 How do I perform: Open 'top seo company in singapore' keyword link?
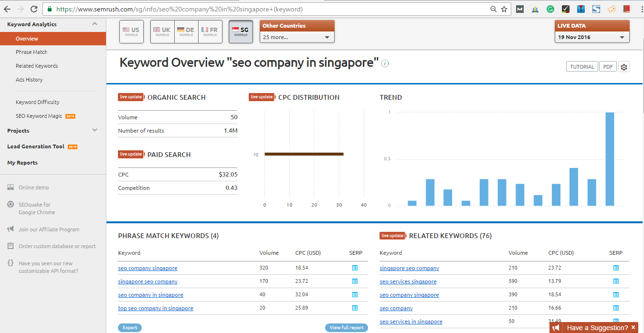pyautogui.click(x=156, y=308)
